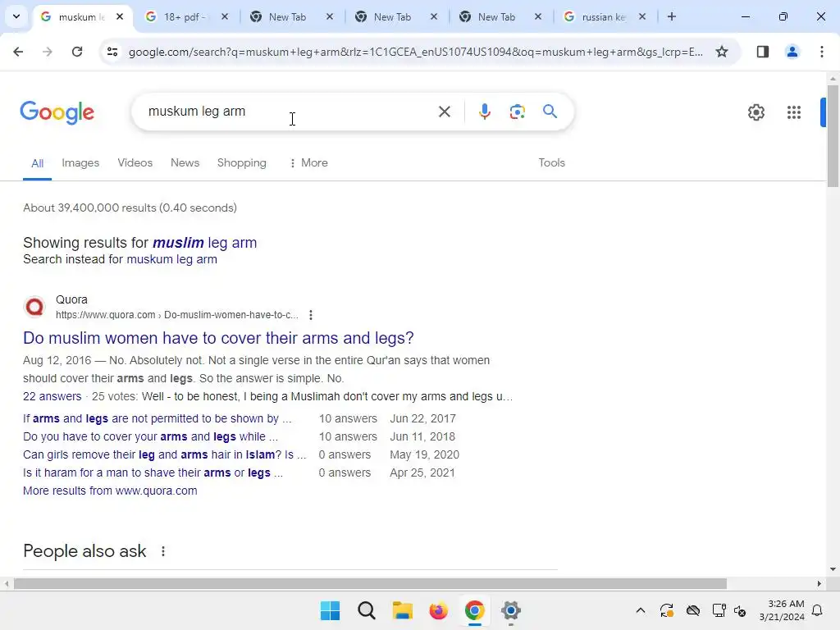Open the Chrome side panel
The height and width of the screenshot is (630, 840).
pyautogui.click(x=762, y=52)
